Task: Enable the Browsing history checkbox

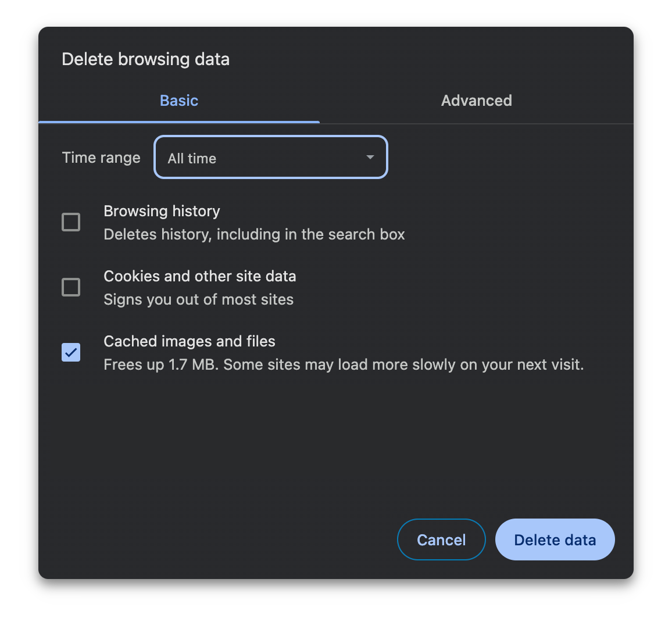Action: pos(71,222)
